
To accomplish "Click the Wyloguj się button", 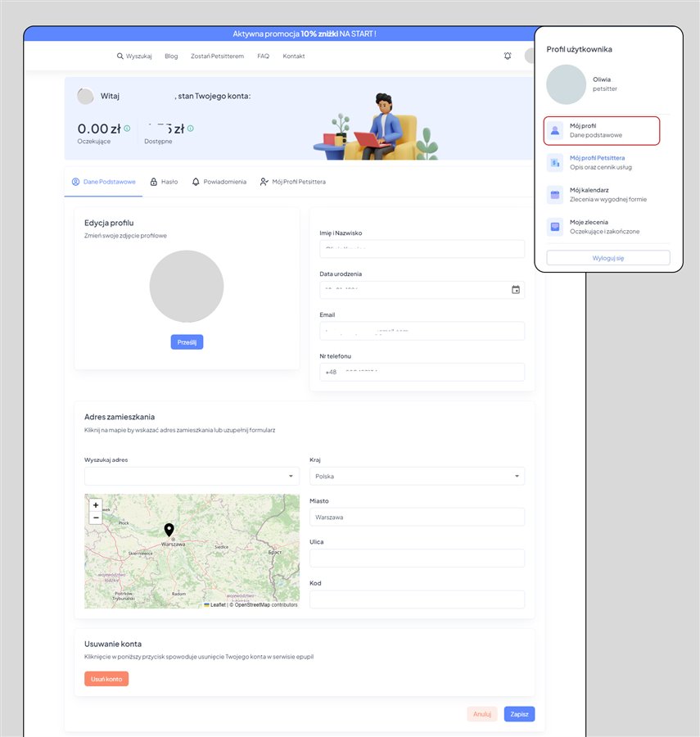I will point(608,258).
